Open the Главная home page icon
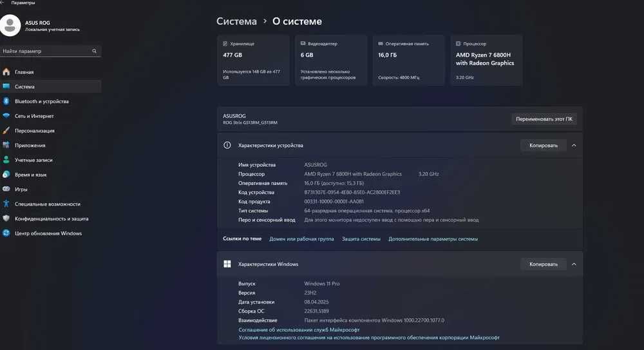Image resolution: width=644 pixels, height=350 pixels. pyautogui.click(x=6, y=72)
